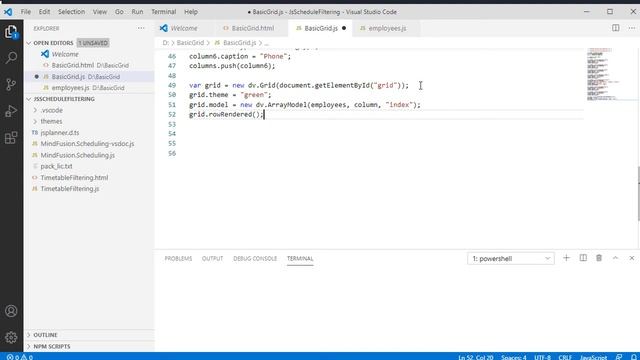Screen dimensions: 640x360
Task: Click JavaScript language mode status entry
Action: (593, 357)
